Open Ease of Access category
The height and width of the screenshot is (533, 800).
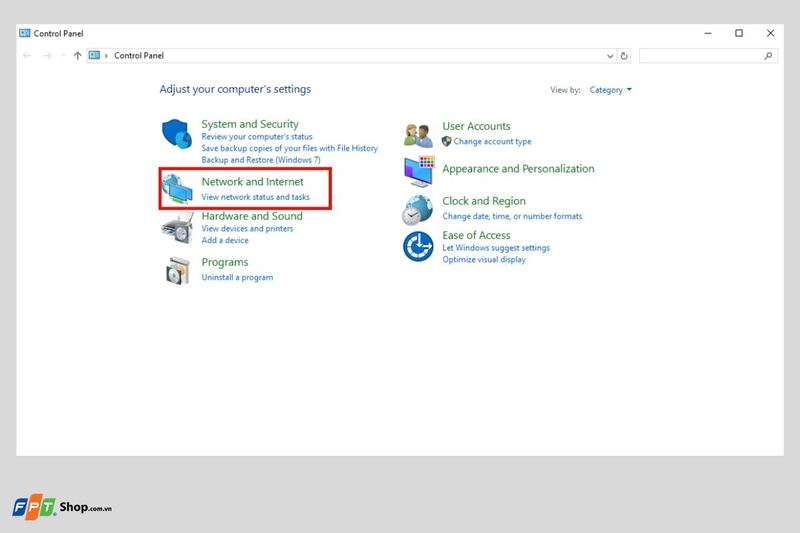coord(476,235)
